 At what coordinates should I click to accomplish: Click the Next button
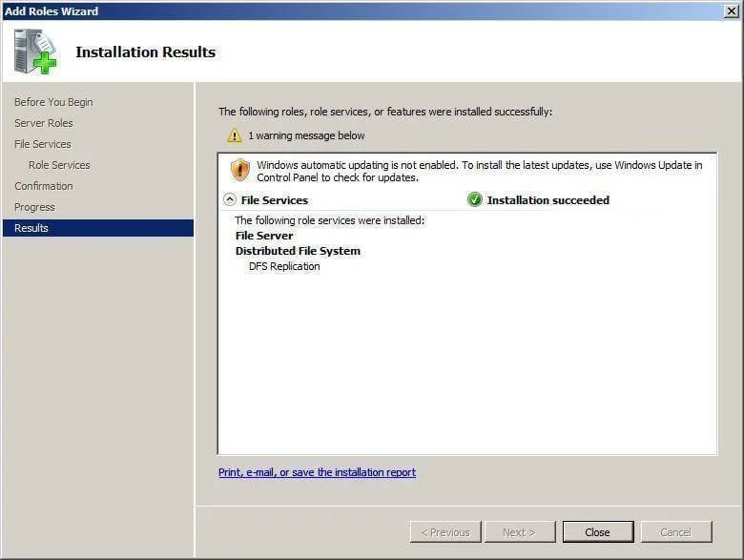[x=520, y=532]
